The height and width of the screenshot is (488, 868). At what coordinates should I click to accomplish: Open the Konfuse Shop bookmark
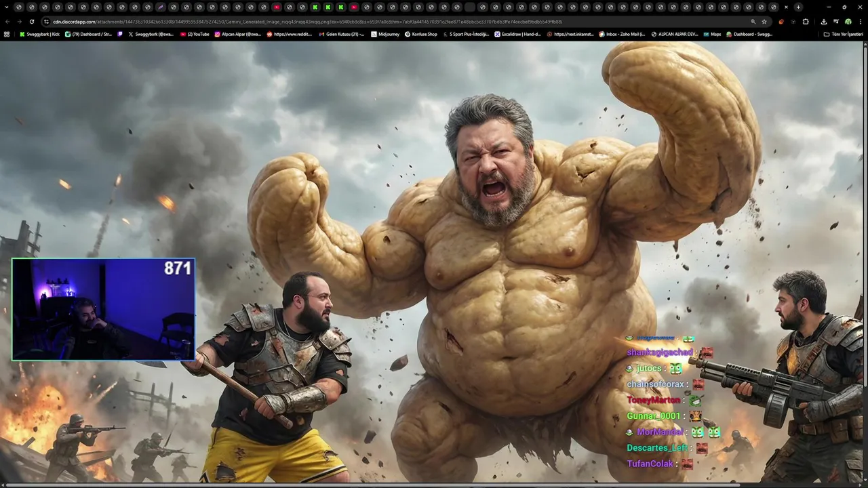(x=421, y=34)
